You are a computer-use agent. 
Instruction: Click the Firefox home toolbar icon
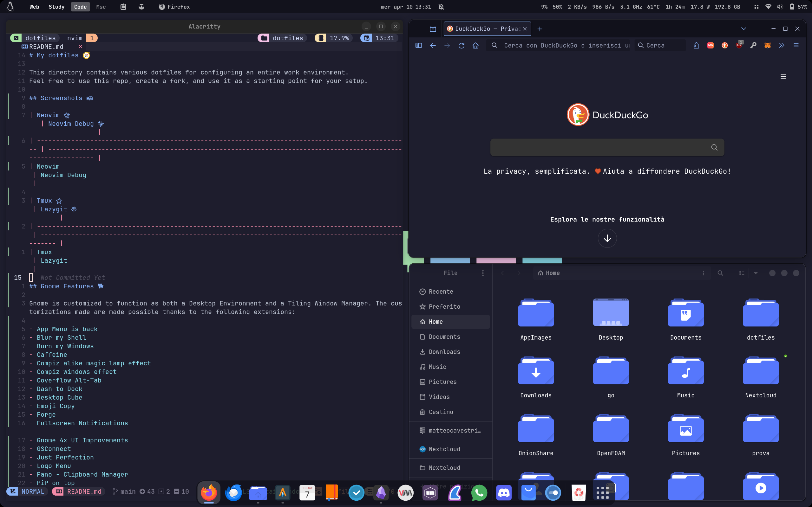pos(475,45)
